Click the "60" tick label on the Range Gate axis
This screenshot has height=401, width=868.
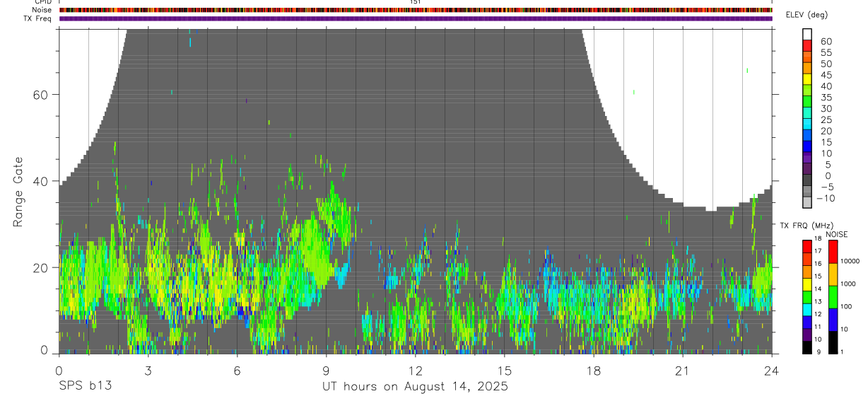pos(40,94)
